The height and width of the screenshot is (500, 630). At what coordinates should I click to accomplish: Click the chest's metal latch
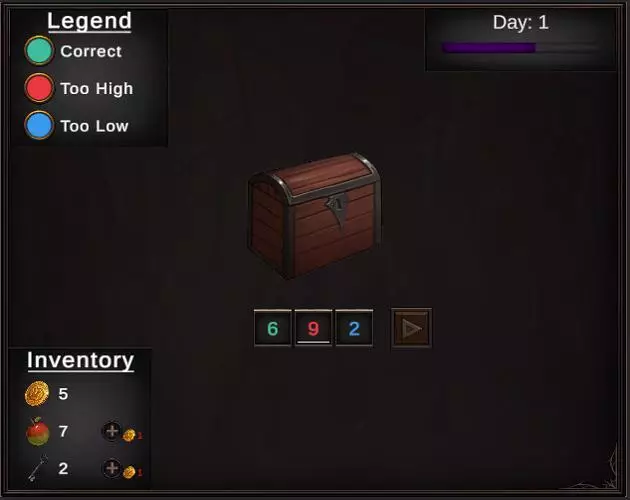337,210
